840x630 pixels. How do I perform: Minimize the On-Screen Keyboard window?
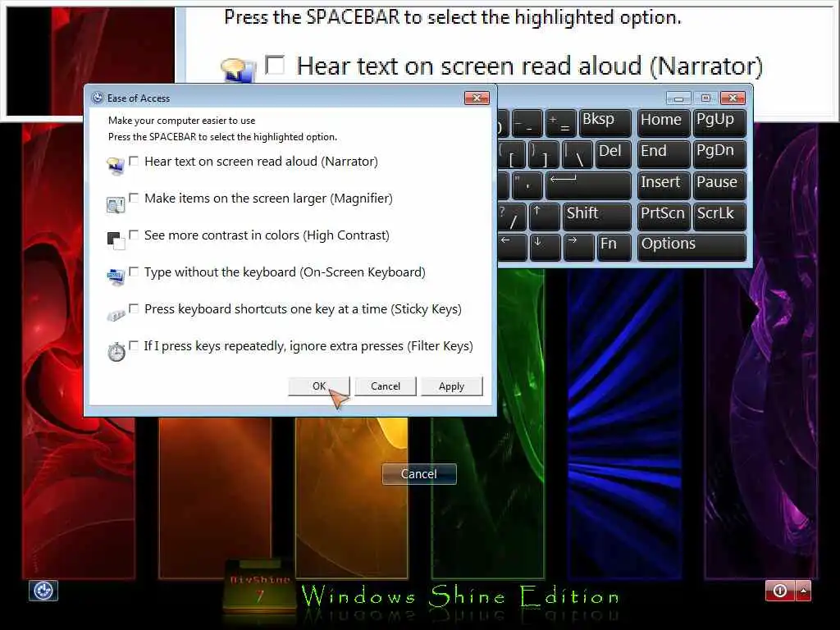(x=678, y=98)
